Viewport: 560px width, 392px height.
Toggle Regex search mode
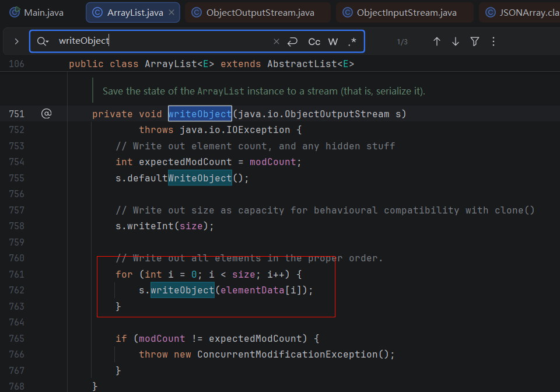pos(352,41)
